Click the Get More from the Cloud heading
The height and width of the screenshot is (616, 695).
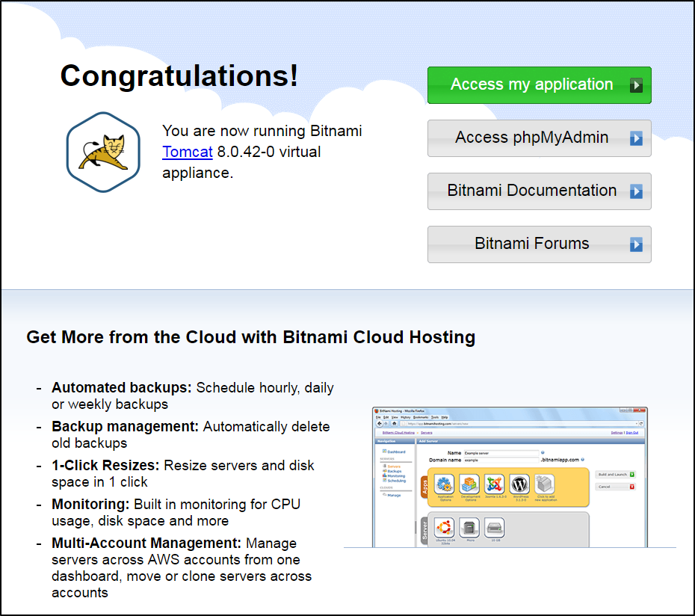click(x=251, y=337)
